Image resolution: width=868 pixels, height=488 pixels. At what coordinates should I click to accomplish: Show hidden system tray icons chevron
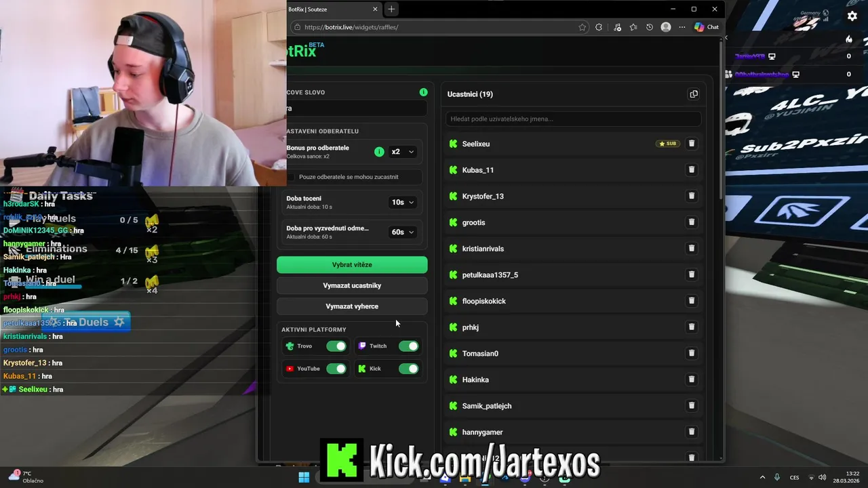click(762, 477)
